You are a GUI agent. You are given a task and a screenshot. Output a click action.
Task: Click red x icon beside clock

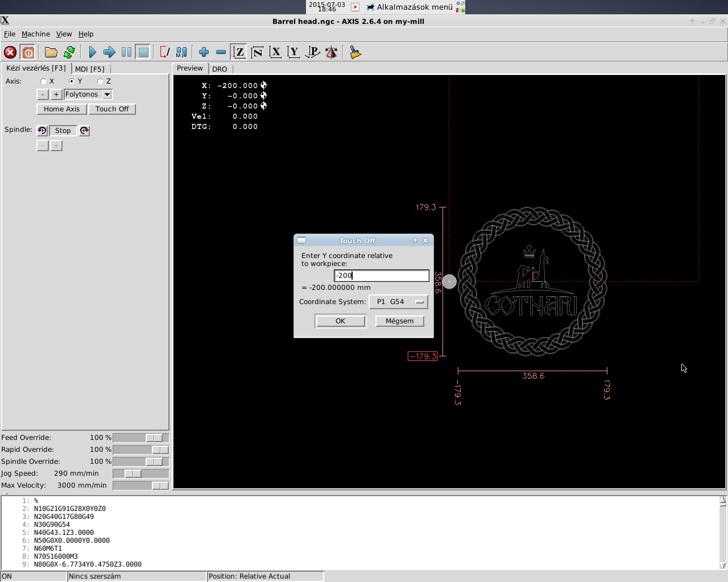355,7
